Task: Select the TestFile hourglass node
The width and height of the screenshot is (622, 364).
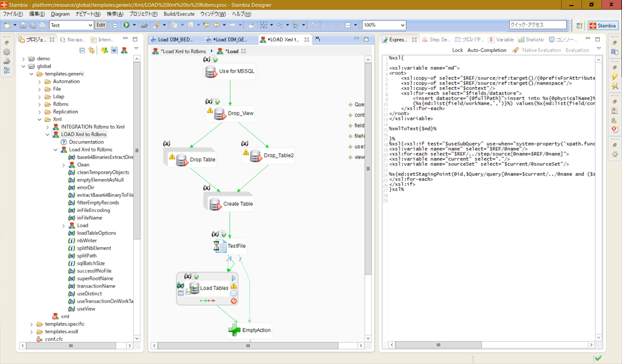Action: pyautogui.click(x=230, y=246)
